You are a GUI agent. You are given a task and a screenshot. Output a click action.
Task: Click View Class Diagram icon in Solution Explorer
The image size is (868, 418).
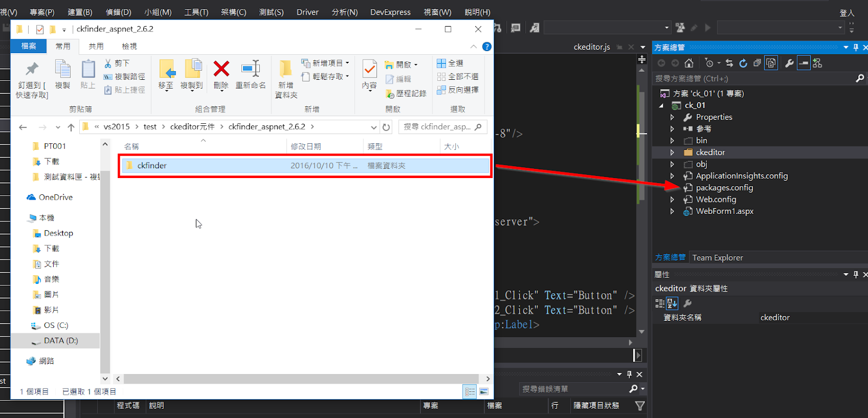tap(818, 63)
